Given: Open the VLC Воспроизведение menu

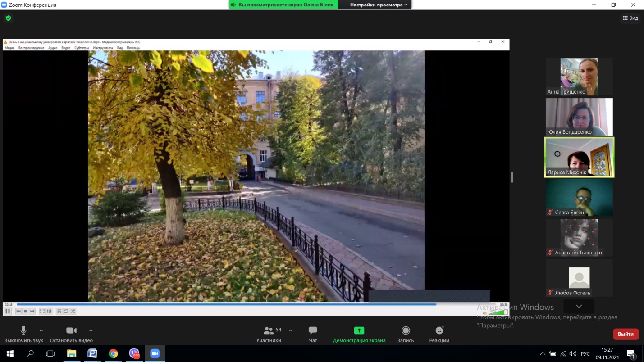Looking at the screenshot, I should click(x=32, y=48).
